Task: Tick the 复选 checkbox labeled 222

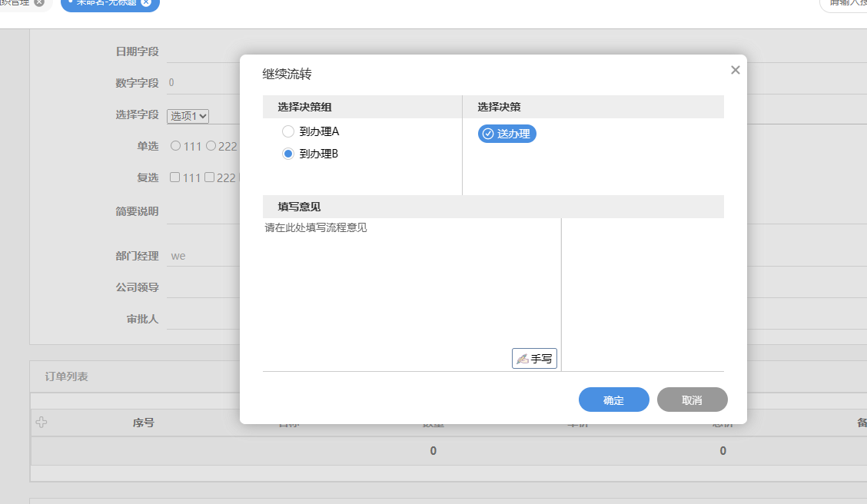Action: [x=209, y=177]
